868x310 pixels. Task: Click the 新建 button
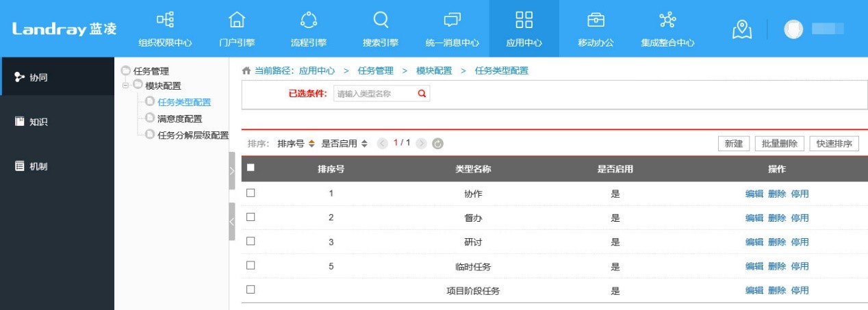click(733, 144)
